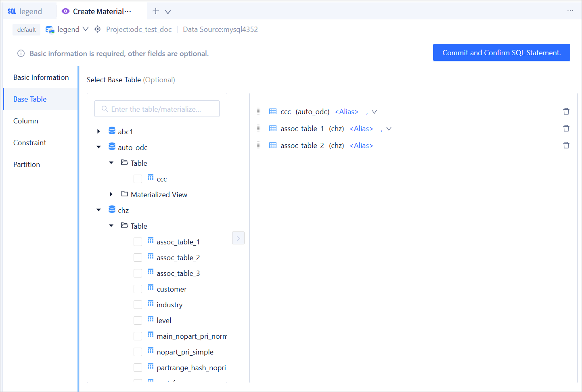
Task: Expand the abc1 database node
Action: (x=99, y=131)
